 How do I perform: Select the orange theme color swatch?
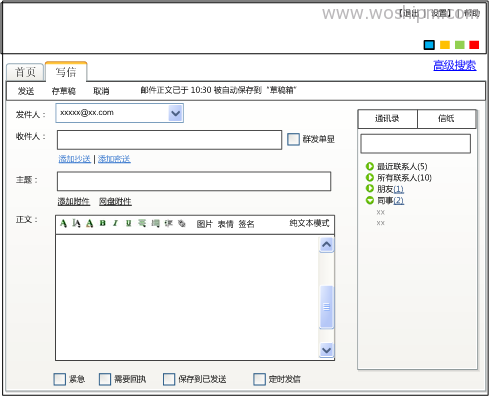(x=445, y=45)
